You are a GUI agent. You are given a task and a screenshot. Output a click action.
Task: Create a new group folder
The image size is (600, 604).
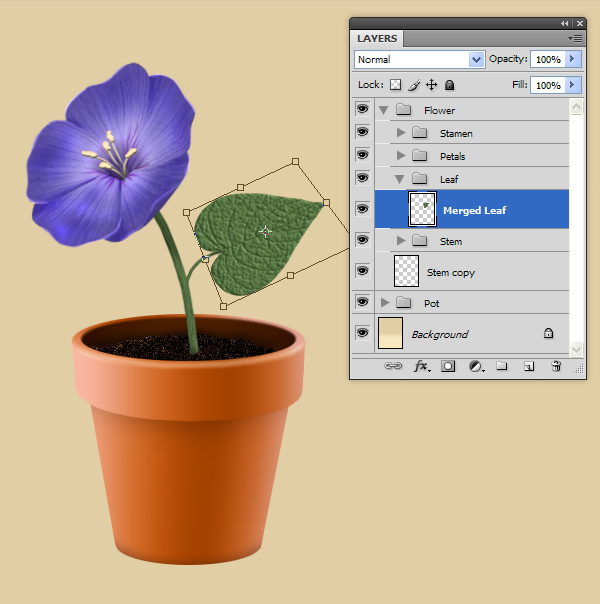[502, 367]
